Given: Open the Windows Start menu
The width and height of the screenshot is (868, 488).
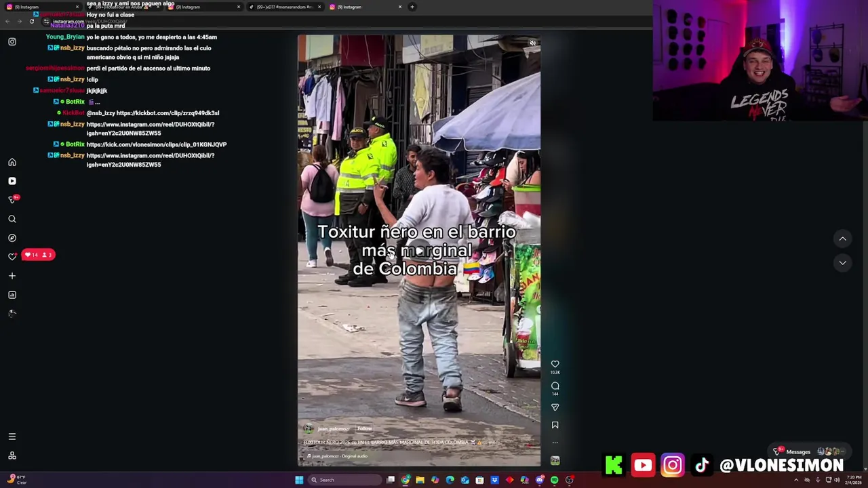Looking at the screenshot, I should (x=298, y=480).
